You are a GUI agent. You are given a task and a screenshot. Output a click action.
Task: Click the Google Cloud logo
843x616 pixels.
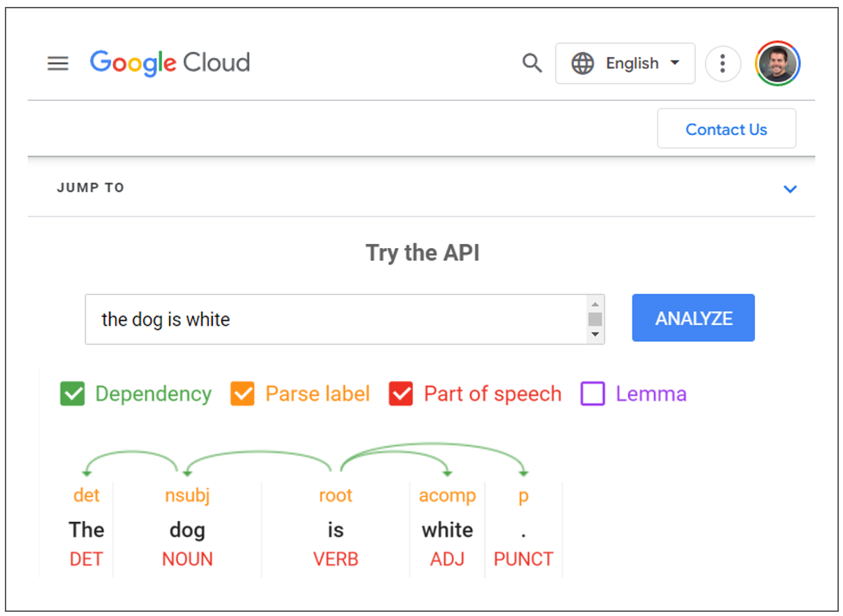[170, 63]
